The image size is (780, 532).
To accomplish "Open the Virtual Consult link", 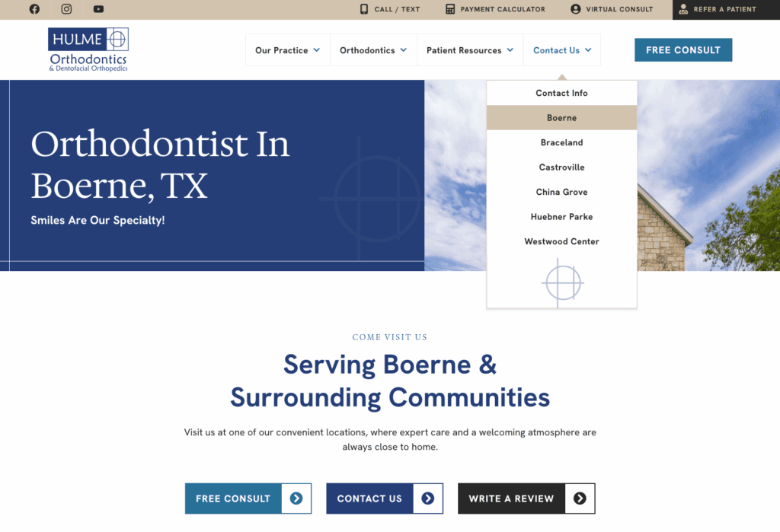I will pos(612,9).
